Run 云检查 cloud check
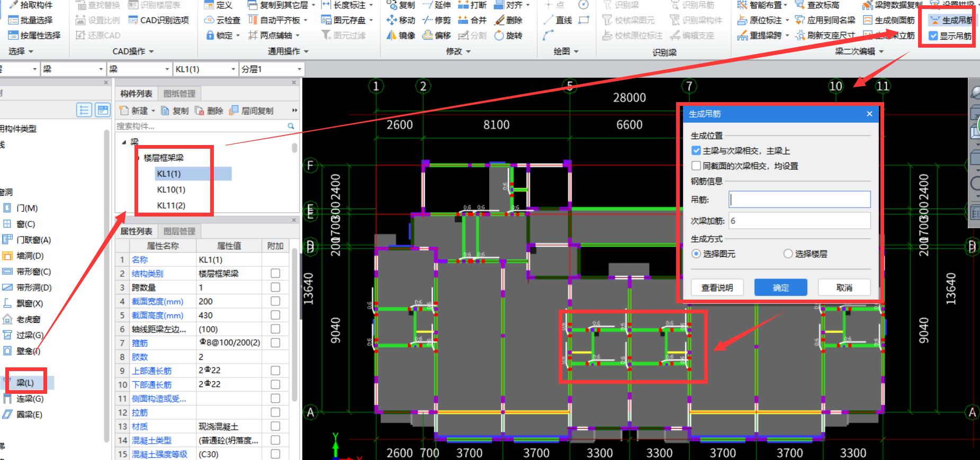 tap(223, 20)
